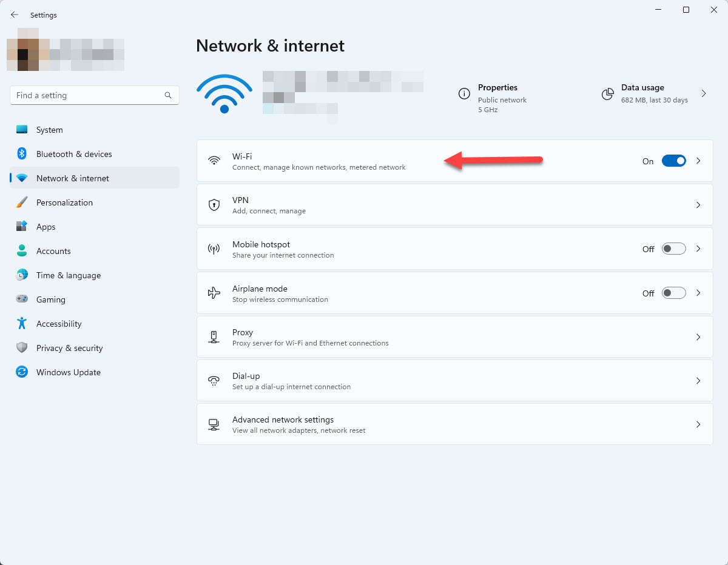Screen dimensions: 728x565
Task: Navigate back with the back arrow
Action: [15, 15]
